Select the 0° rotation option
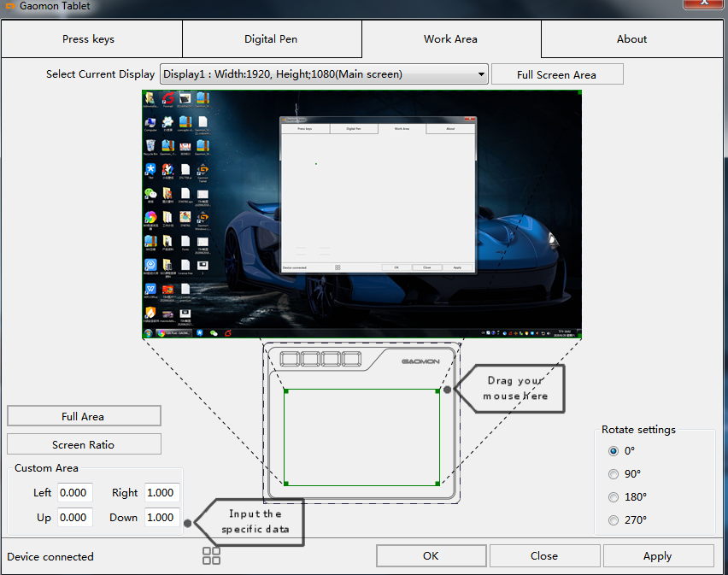728x575 pixels. [614, 451]
